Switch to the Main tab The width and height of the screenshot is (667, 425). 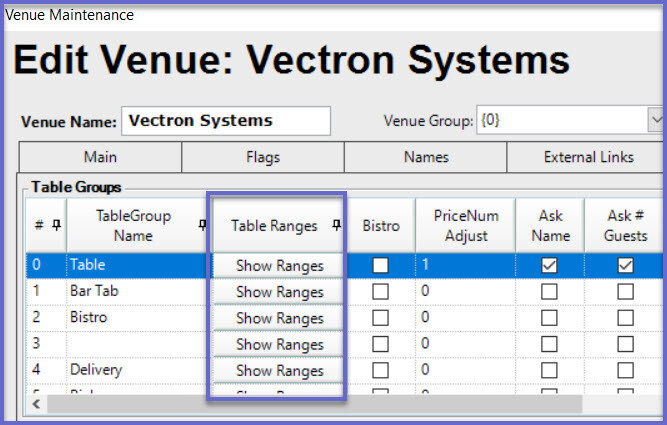tap(100, 157)
